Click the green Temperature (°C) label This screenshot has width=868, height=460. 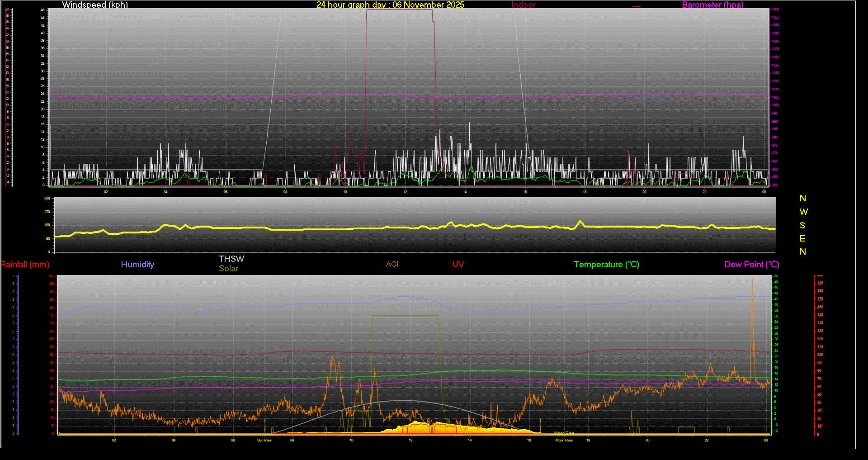coord(606,265)
